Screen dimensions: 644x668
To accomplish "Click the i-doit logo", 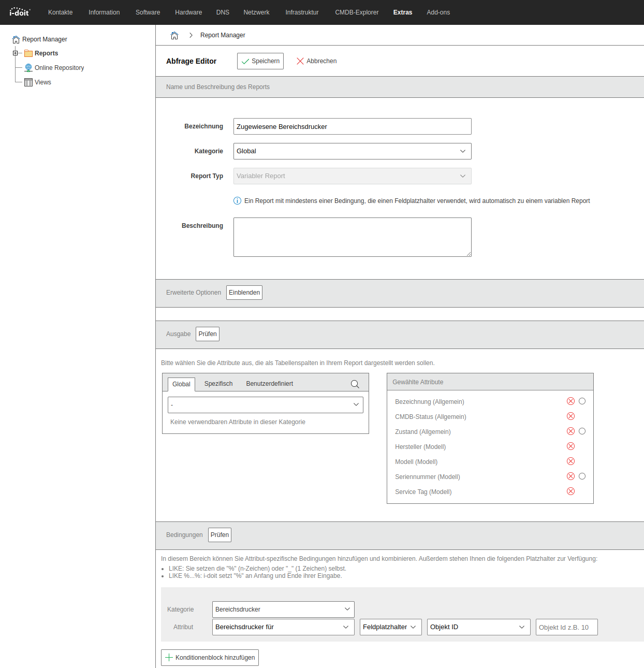I will [x=20, y=12].
